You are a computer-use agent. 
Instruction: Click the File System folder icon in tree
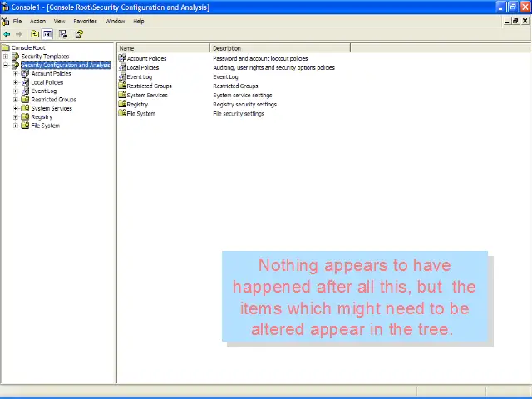pyautogui.click(x=25, y=126)
